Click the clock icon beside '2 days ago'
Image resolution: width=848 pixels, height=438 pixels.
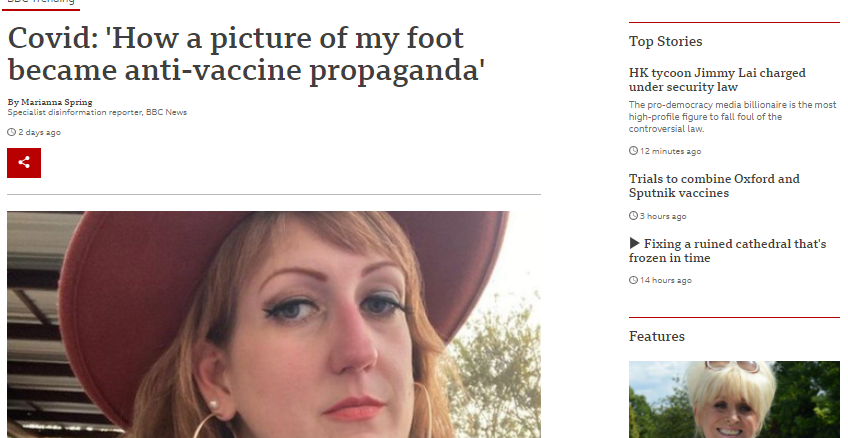[x=11, y=132]
